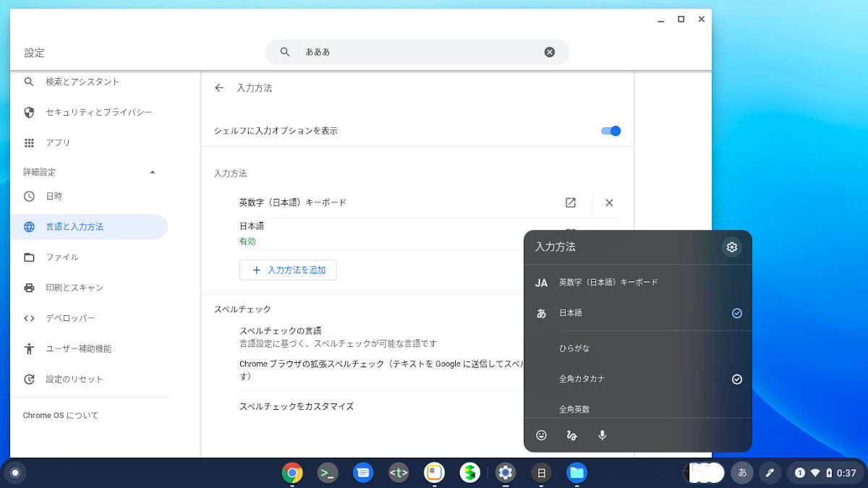Open the Files app from the shelf

576,472
